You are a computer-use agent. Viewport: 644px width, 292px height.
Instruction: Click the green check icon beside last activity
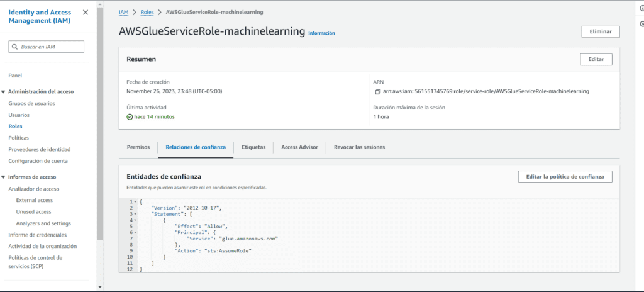click(x=130, y=117)
